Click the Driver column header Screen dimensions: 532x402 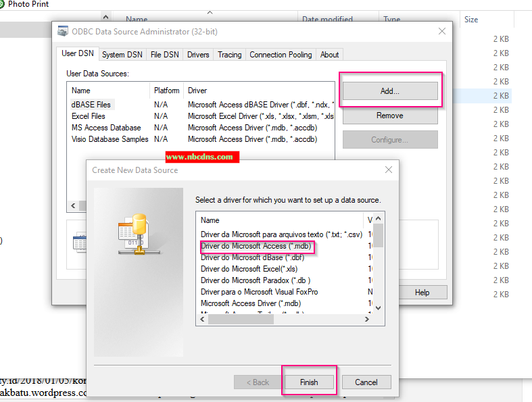(x=259, y=91)
